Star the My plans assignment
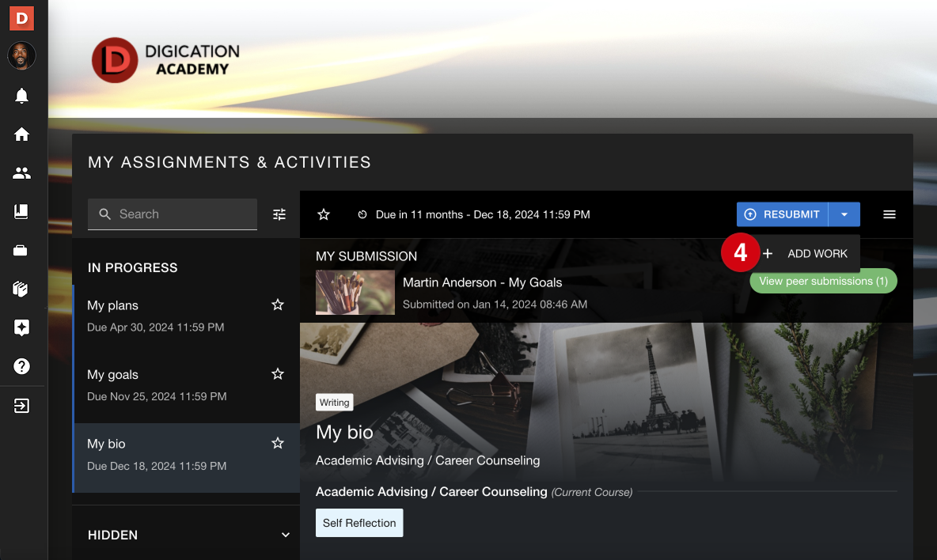The width and height of the screenshot is (937, 560). point(277,305)
